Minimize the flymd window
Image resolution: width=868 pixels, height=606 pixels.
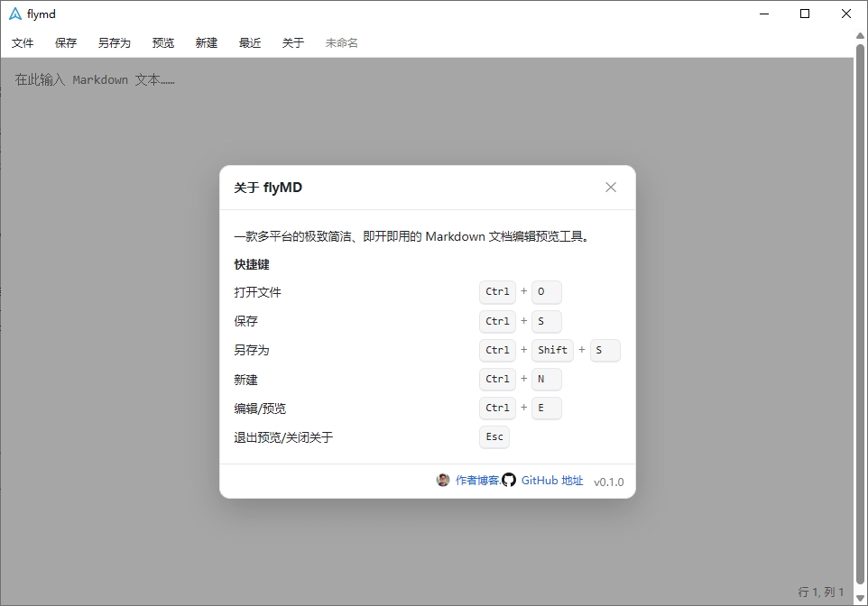click(x=764, y=14)
